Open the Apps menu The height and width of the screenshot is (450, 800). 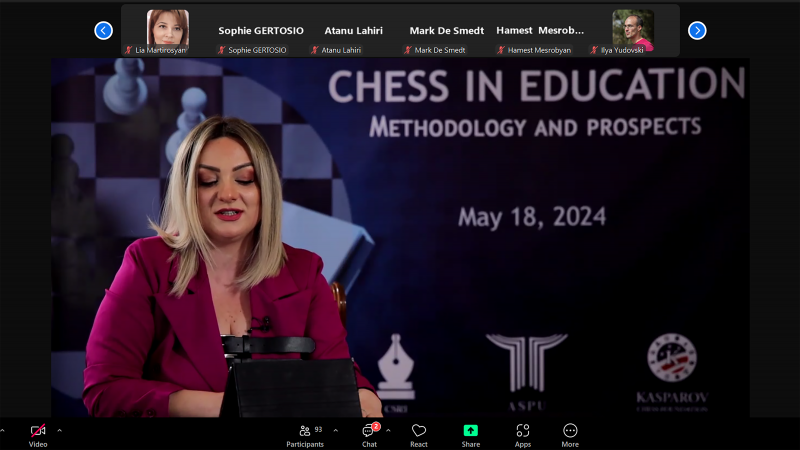pyautogui.click(x=522, y=431)
